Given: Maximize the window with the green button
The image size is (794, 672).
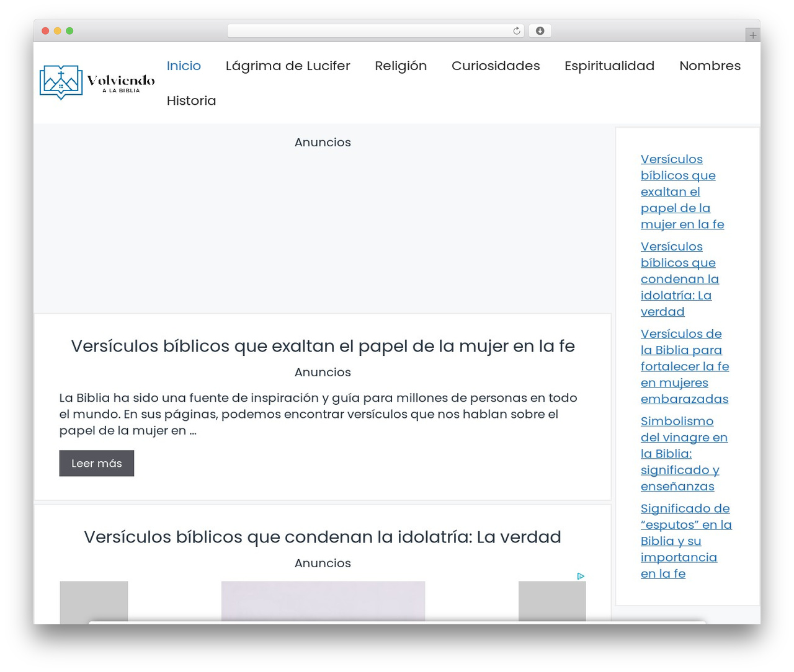Looking at the screenshot, I should coord(69,31).
